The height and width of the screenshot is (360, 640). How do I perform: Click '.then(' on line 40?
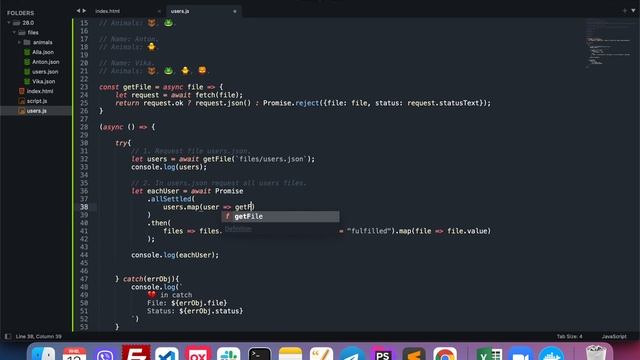click(159, 223)
